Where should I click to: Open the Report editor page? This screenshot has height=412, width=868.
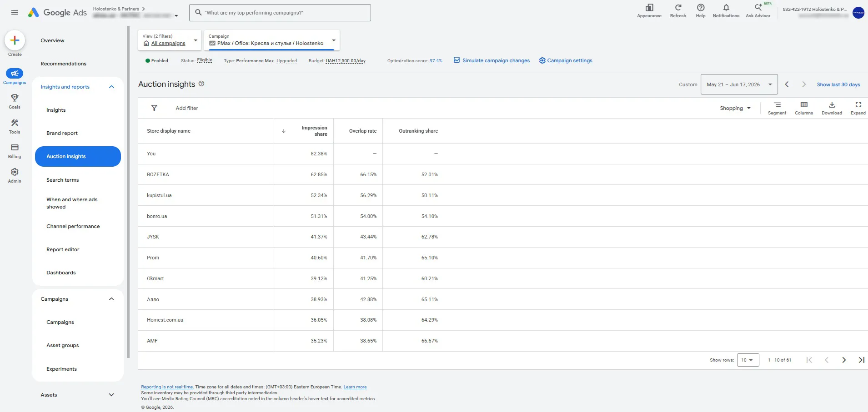[x=63, y=249]
